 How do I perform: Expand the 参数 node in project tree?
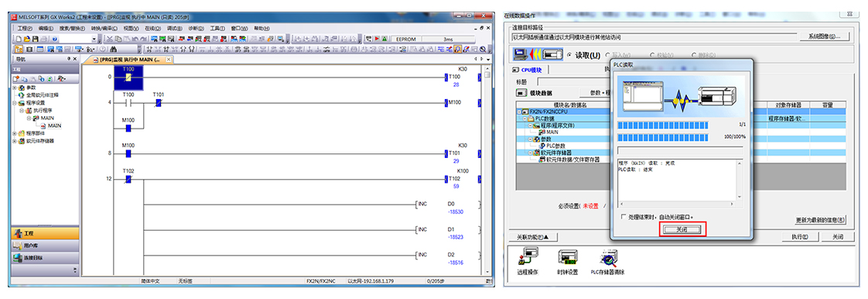[x=15, y=88]
